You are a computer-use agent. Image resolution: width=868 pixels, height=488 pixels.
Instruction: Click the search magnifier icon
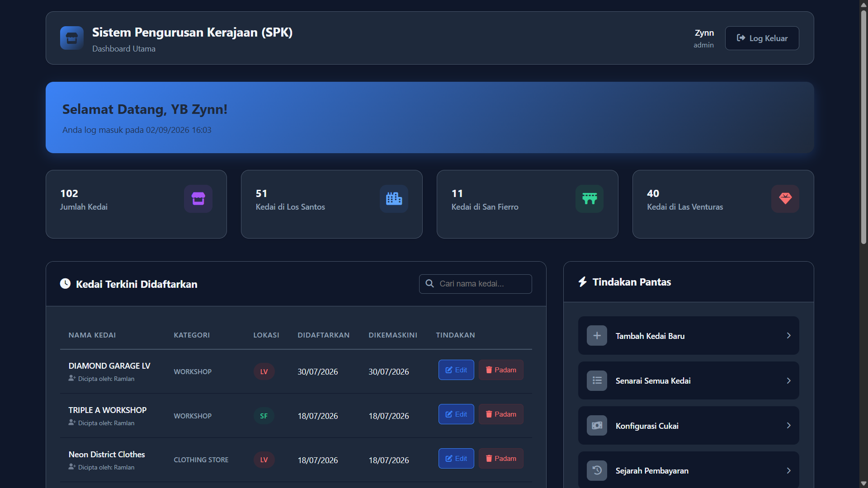(x=429, y=284)
